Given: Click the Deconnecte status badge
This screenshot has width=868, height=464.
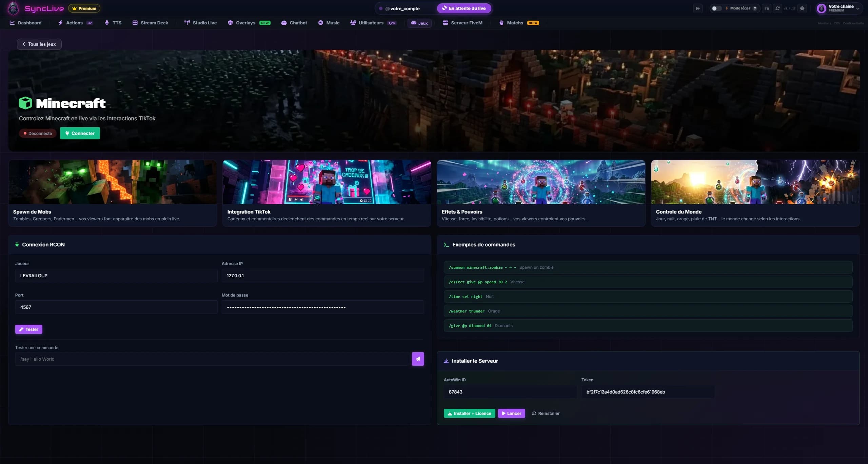Looking at the screenshot, I should 38,134.
